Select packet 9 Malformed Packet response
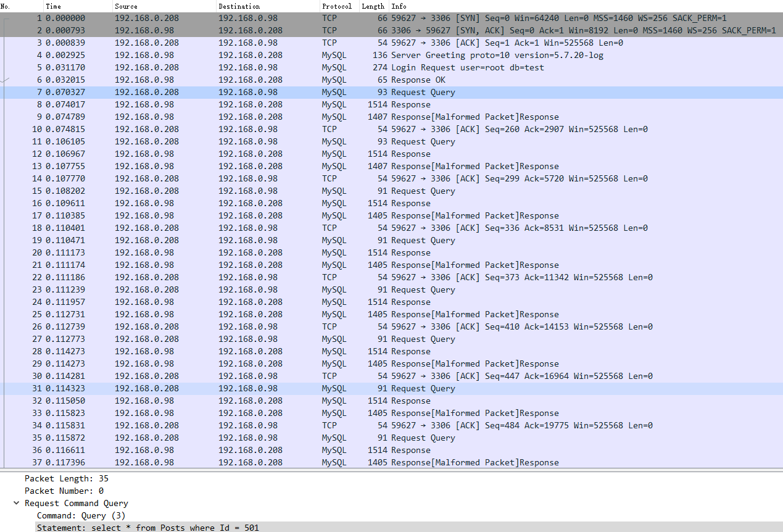Viewport: 783px width, 532px height. pos(391,117)
